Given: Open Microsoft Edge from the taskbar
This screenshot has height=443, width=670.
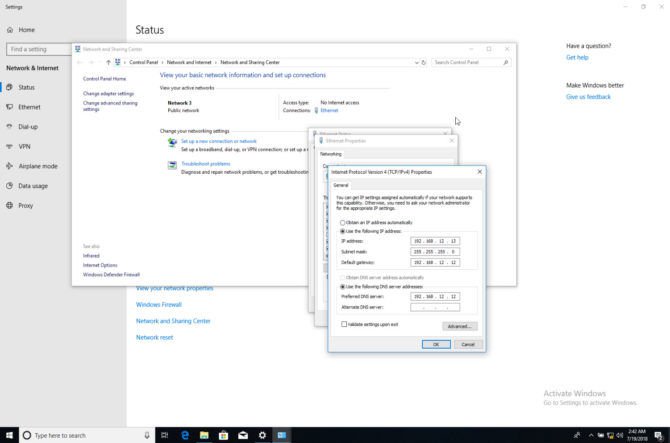Looking at the screenshot, I should coord(186,436).
